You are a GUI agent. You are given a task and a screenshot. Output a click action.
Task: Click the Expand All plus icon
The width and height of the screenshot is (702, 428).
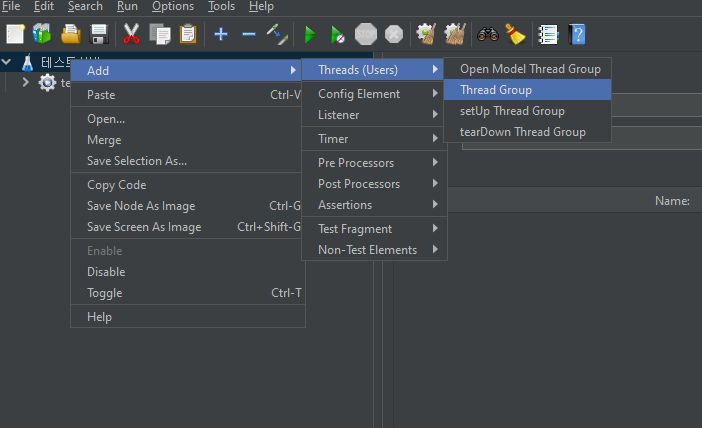click(x=221, y=34)
